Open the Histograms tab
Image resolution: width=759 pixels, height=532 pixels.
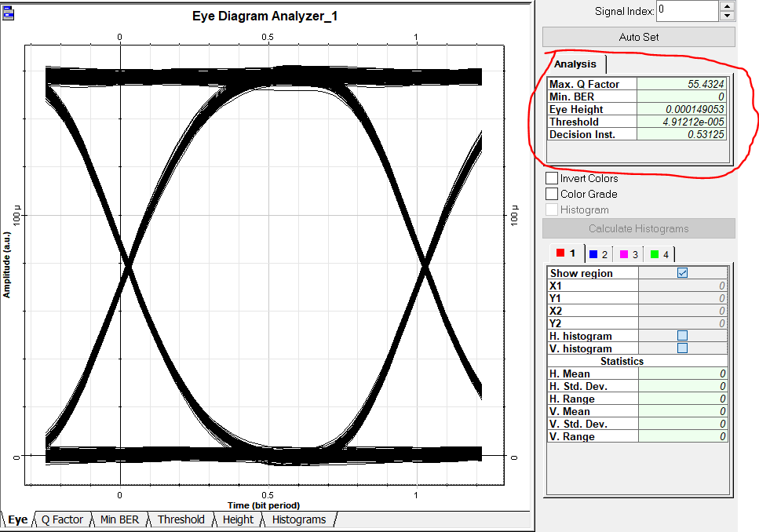click(298, 519)
